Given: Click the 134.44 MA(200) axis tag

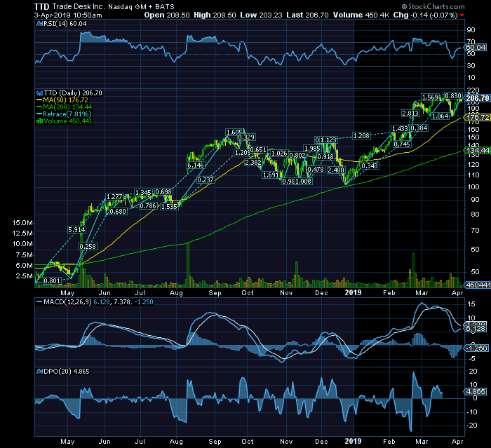Looking at the screenshot, I should [x=478, y=151].
